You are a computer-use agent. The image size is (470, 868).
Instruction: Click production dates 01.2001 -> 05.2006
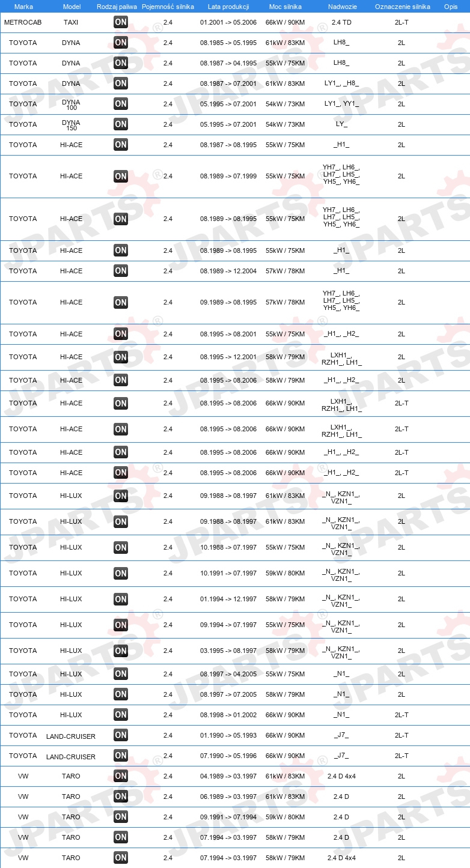click(x=228, y=22)
